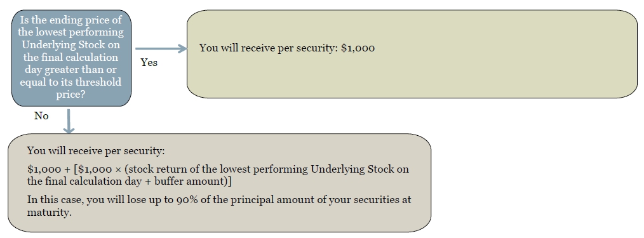The width and height of the screenshot is (644, 238).
Task: Click 'You will receive per security: $1,000' text
Action: point(287,48)
